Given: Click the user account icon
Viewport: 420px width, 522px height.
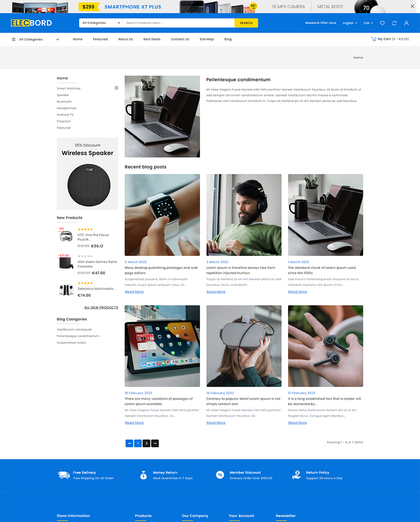Looking at the screenshot, I should 406,23.
